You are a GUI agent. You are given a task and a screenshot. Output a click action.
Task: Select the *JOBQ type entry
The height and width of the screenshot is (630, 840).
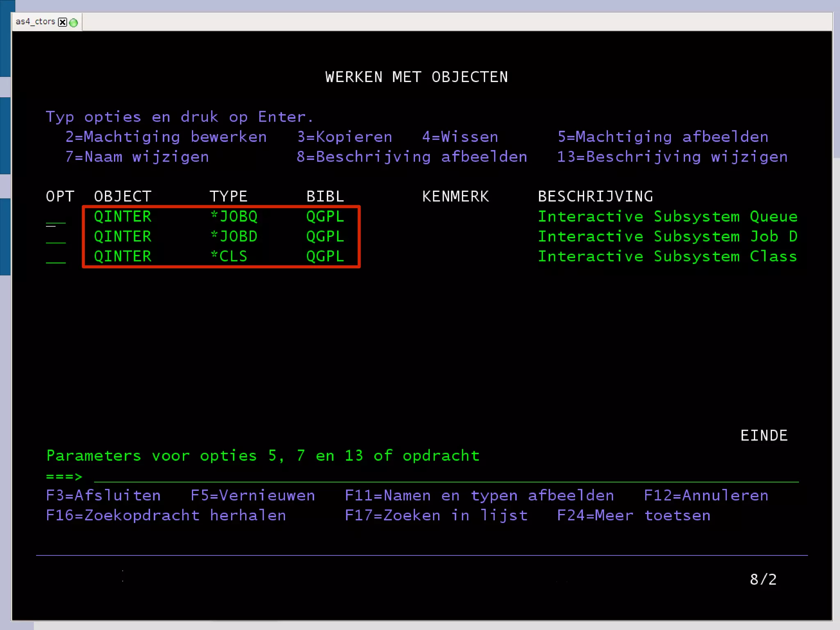[234, 216]
